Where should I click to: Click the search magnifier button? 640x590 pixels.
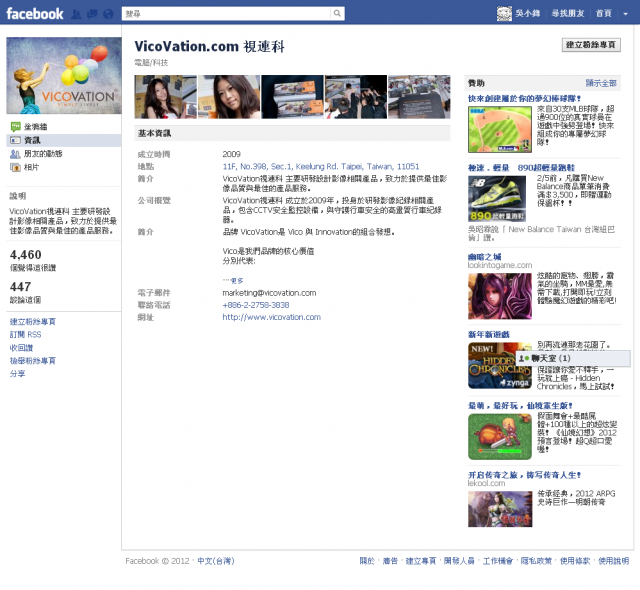point(337,13)
